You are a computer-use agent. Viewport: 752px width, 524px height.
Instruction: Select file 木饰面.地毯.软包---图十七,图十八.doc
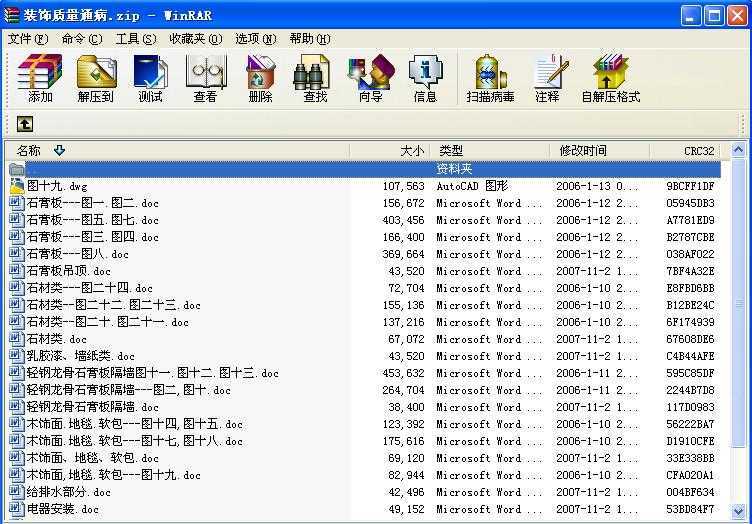(x=134, y=441)
